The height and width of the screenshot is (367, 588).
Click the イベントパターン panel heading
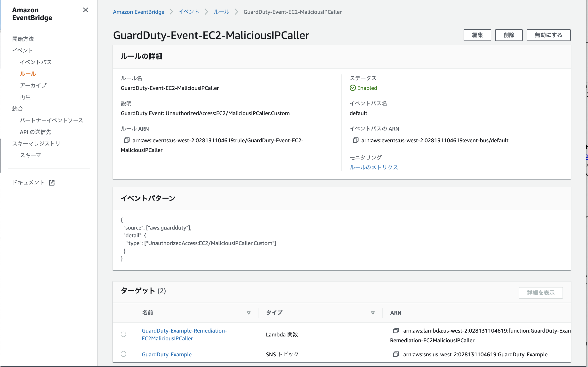tap(148, 198)
